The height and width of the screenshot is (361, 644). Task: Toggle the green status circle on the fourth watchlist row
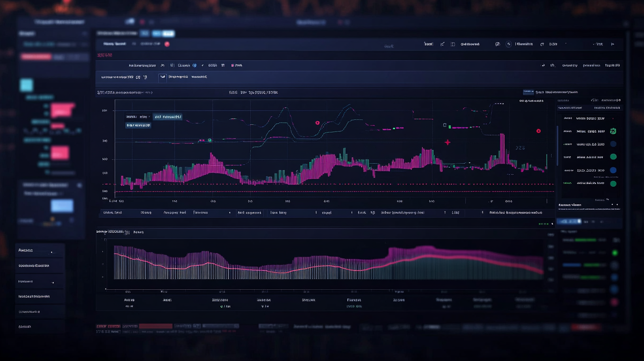[613, 157]
